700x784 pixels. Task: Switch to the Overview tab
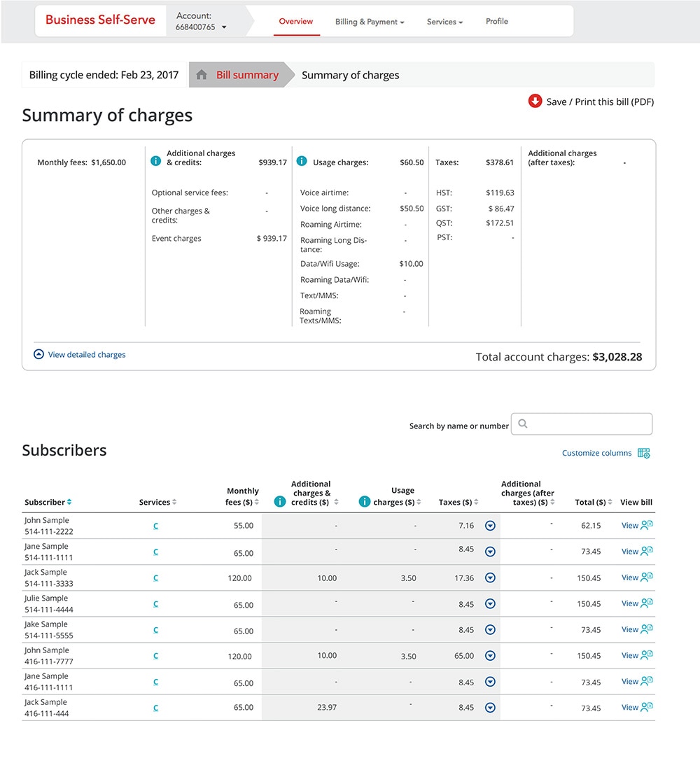tap(295, 22)
